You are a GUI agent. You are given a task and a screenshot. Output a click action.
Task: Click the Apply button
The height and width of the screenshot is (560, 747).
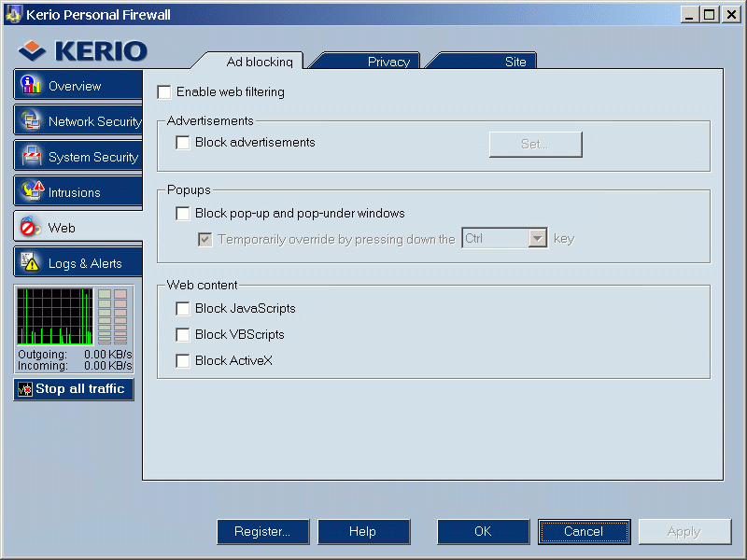(x=685, y=531)
